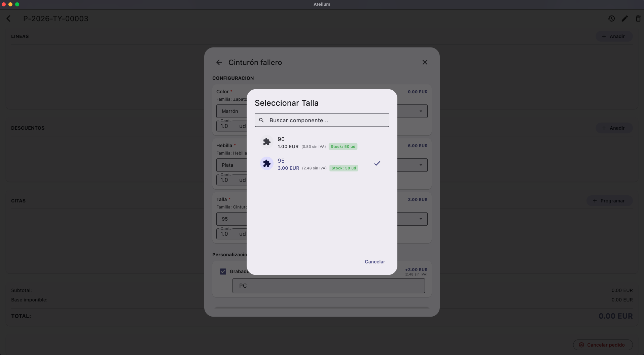
Task: Click the Marrón color value
Action: coord(230,111)
